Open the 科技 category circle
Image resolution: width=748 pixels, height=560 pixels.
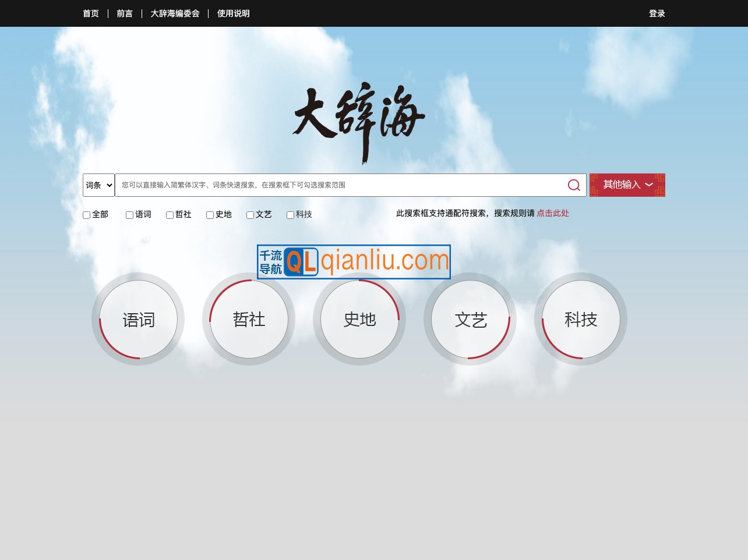tap(581, 320)
